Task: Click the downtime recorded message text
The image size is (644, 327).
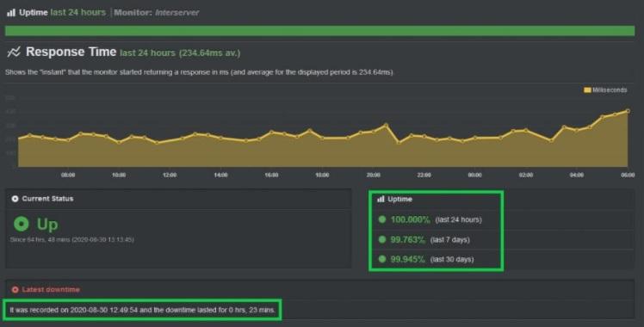Action: tap(143, 310)
